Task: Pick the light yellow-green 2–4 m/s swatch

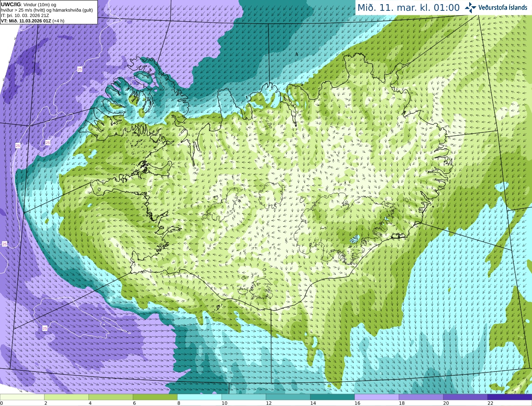Action: coord(66,397)
